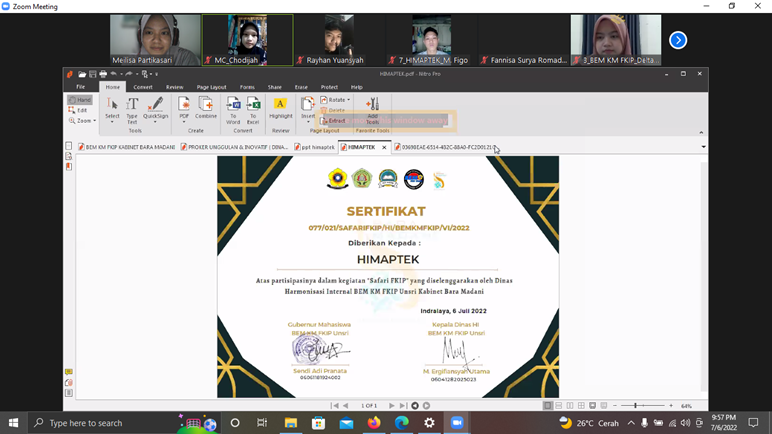Go to the previous view
Screen dimensions: 772x434
[x=415, y=405]
